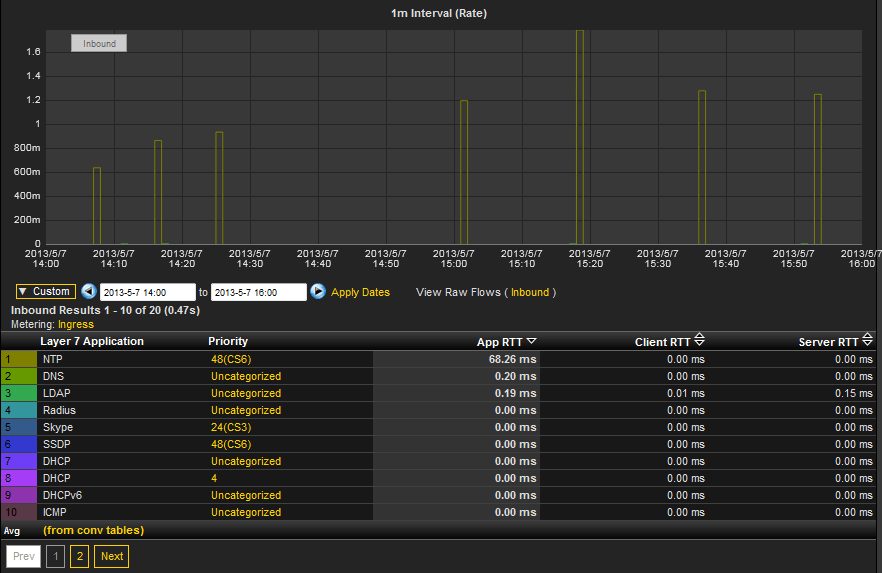This screenshot has width=882, height=573.
Task: Select page 1 button
Action: click(56, 556)
